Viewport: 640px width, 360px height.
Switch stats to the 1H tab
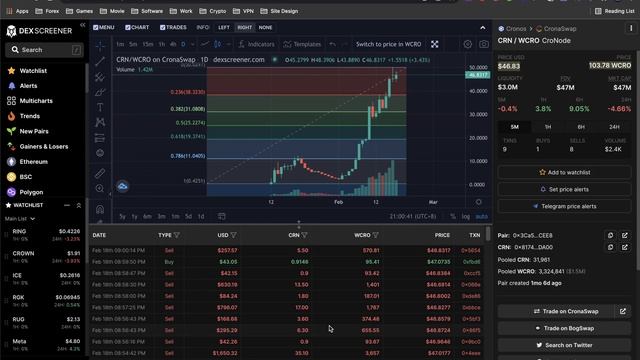(548, 127)
